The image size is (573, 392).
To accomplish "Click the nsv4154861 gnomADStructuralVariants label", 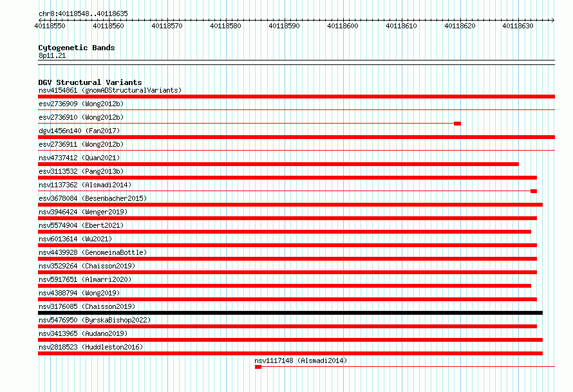I will click(110, 90).
